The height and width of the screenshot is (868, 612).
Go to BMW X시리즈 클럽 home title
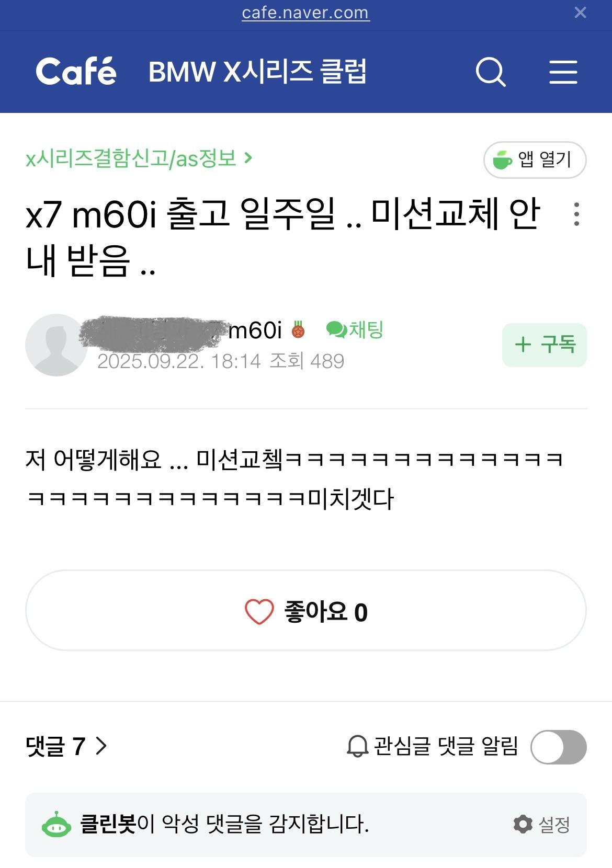point(257,72)
